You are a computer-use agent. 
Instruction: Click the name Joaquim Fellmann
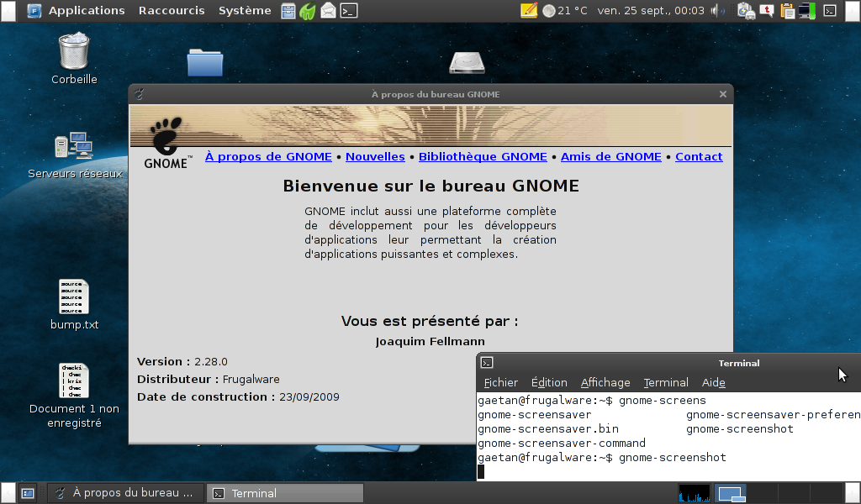[430, 342]
